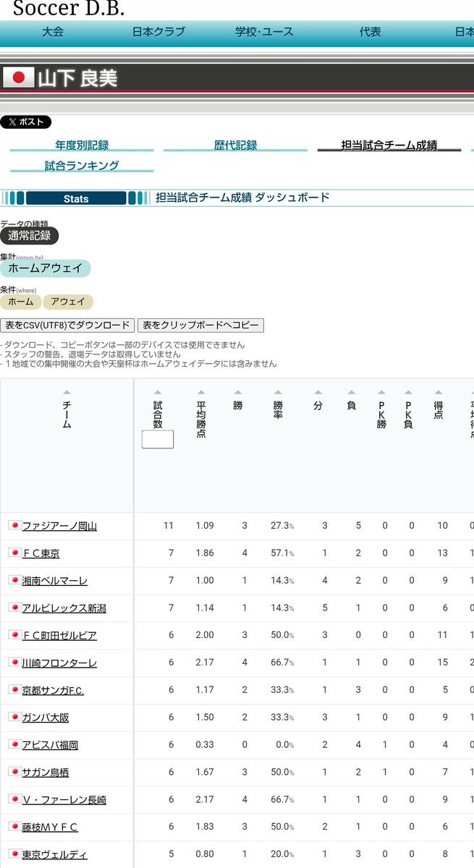Screen dimensions: 474x868
Task: Click the Japan flag beside ファジアーノ岡山
Action: pyautogui.click(x=14, y=524)
